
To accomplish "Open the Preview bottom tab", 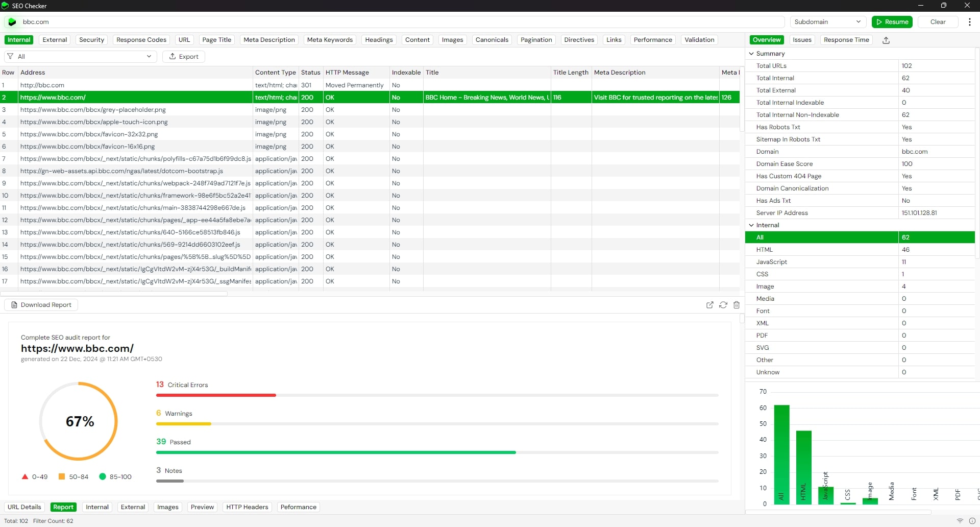I will pyautogui.click(x=202, y=507).
